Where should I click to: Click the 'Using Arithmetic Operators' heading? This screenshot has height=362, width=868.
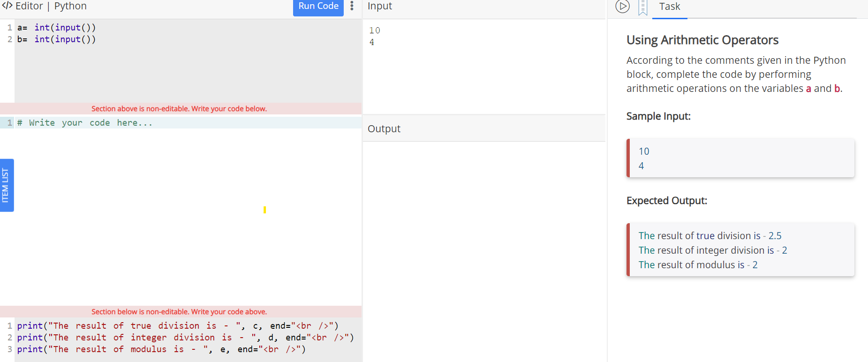(702, 40)
